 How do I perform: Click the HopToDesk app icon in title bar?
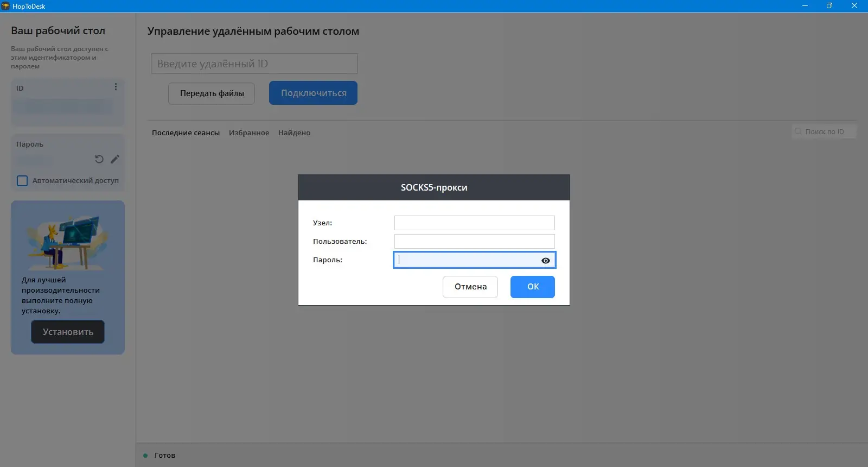[x=5, y=6]
